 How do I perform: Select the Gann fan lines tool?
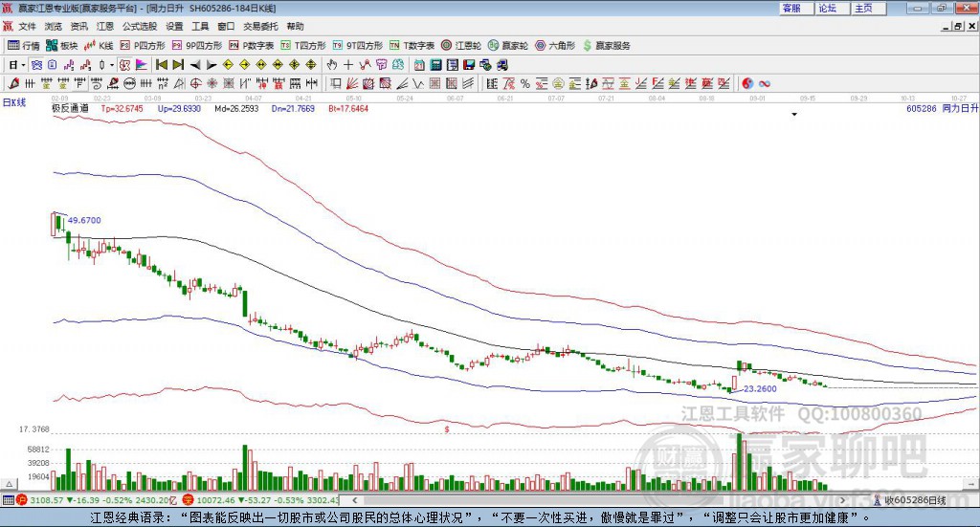(352, 83)
